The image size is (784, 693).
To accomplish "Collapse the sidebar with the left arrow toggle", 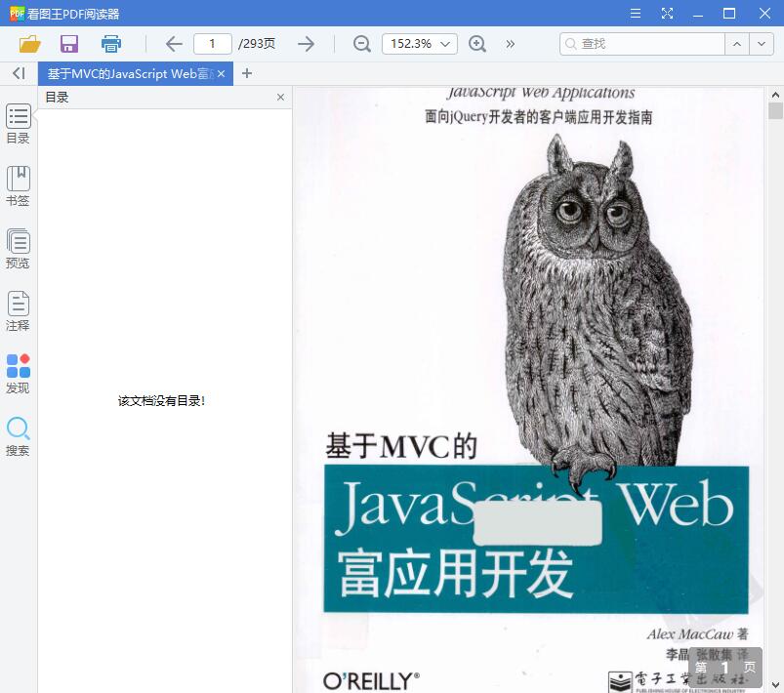I will click(19, 73).
